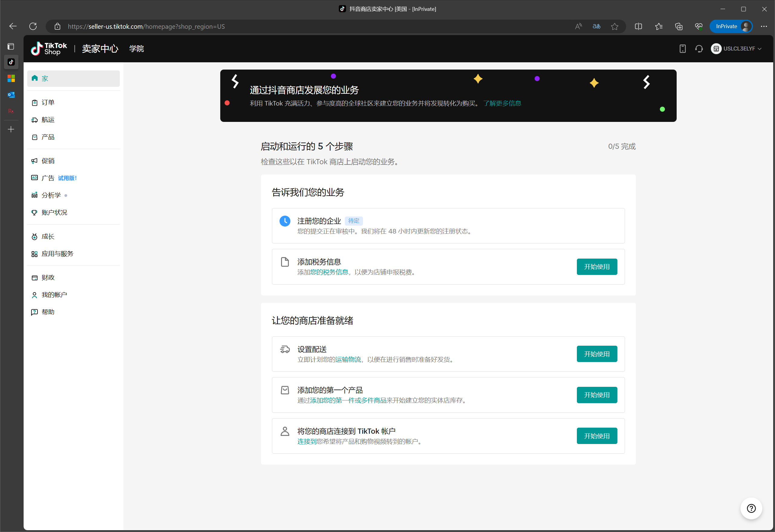The width and height of the screenshot is (775, 532).
Task: Click 开始使用 for TikTok 帐户 connection
Action: [x=597, y=436]
